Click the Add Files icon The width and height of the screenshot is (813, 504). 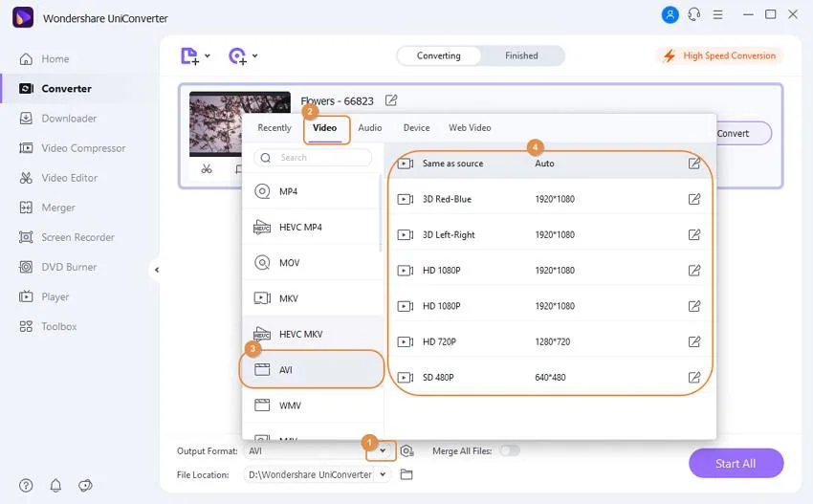[189, 56]
